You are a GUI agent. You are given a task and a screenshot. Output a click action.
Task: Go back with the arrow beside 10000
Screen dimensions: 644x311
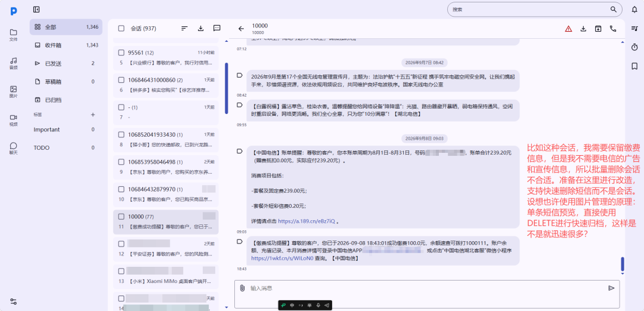coord(241,29)
